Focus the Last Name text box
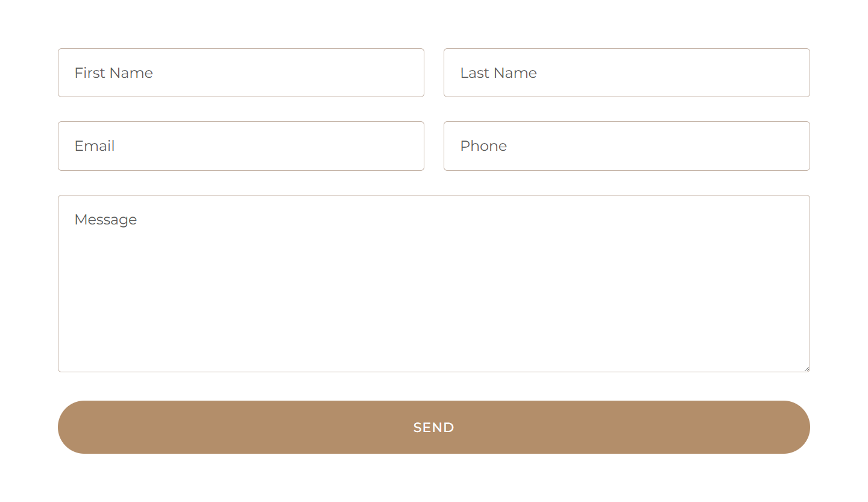The height and width of the screenshot is (502, 868). tap(627, 72)
